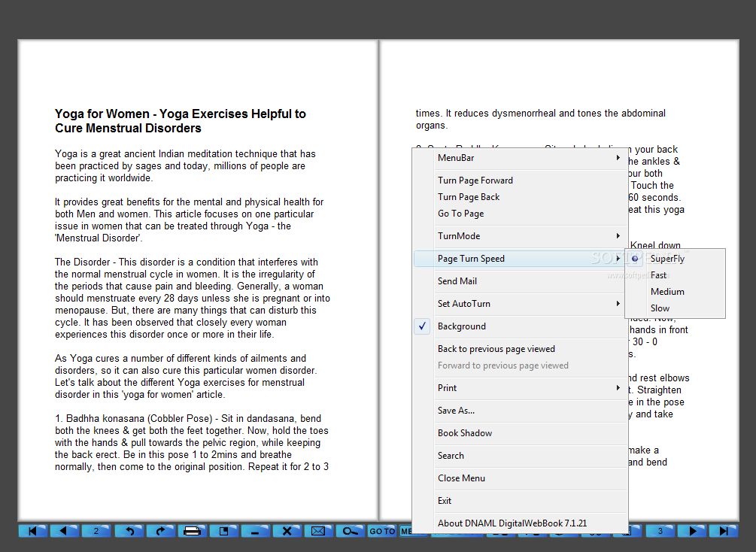Choose Close Menu entry

521,478
